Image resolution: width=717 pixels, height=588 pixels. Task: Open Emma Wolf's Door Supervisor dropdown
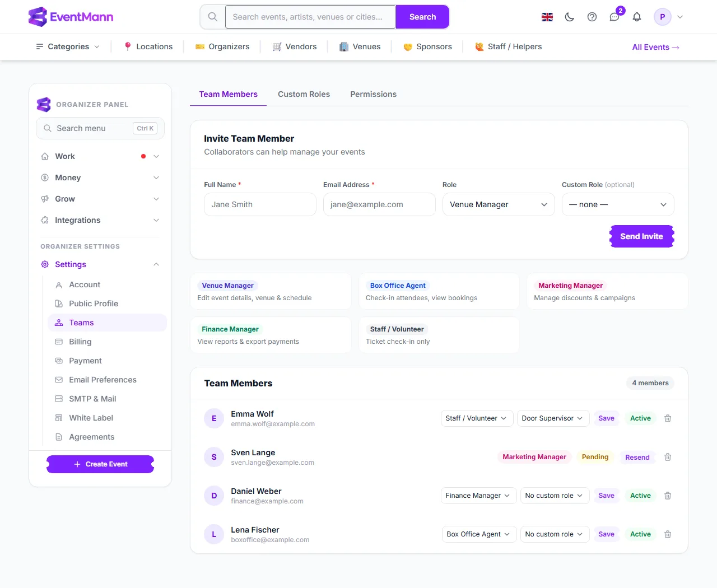pos(553,418)
